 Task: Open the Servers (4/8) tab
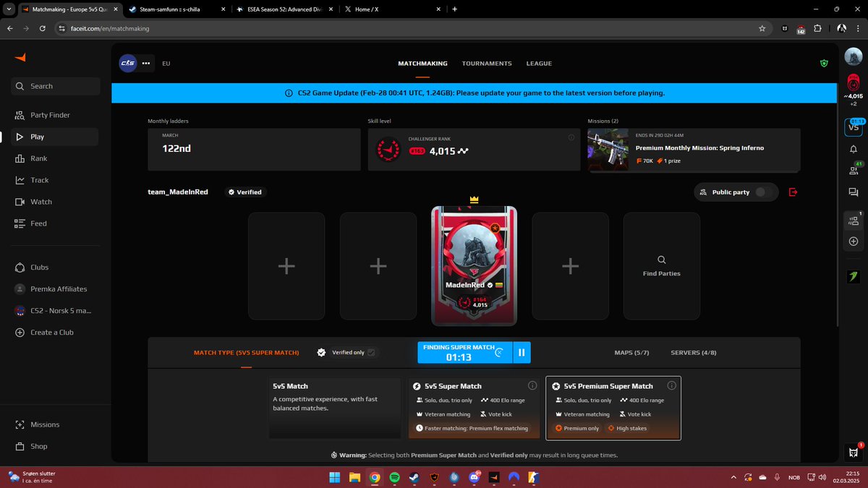[x=694, y=353]
